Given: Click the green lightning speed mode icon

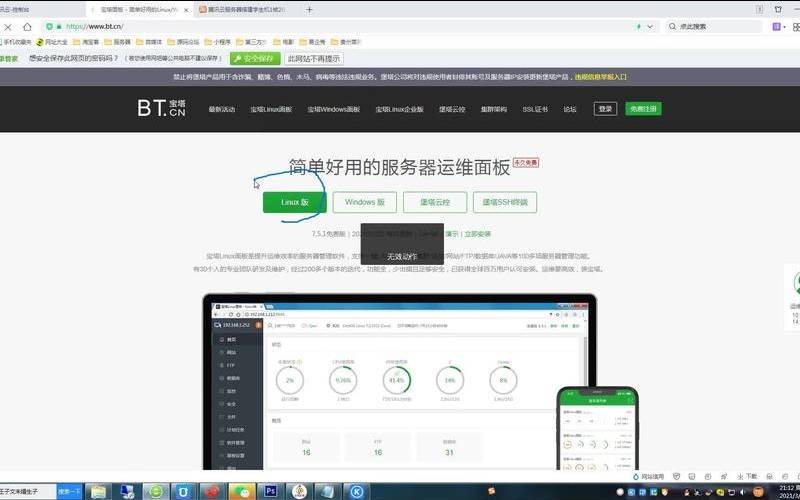Looking at the screenshot, I should (x=639, y=27).
